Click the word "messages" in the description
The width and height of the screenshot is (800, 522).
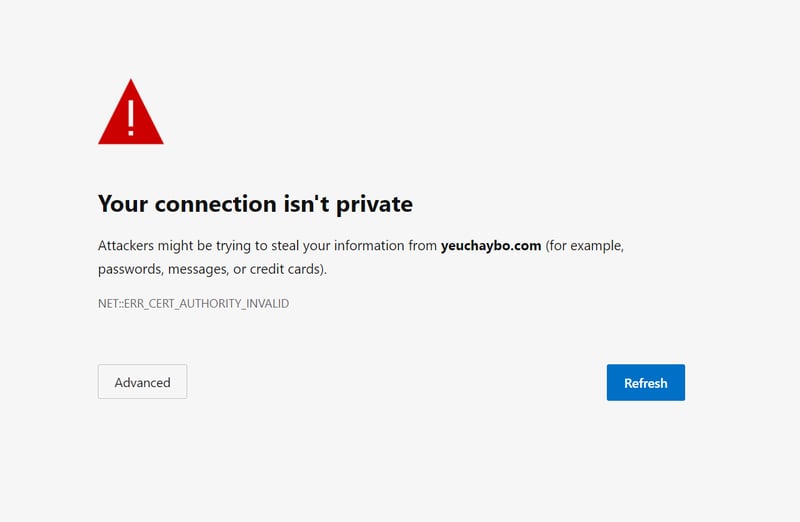click(x=192, y=269)
